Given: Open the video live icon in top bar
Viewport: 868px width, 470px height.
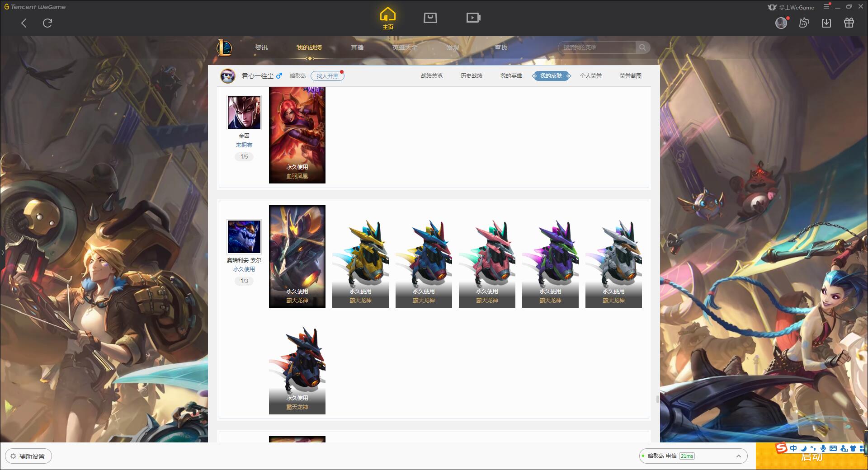Looking at the screenshot, I should click(473, 18).
